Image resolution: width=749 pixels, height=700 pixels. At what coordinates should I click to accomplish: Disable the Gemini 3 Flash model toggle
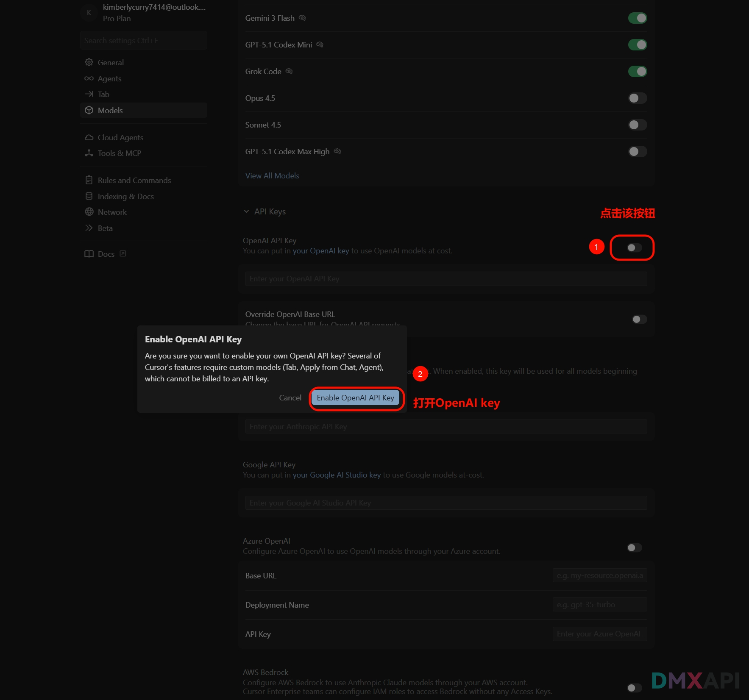click(637, 18)
